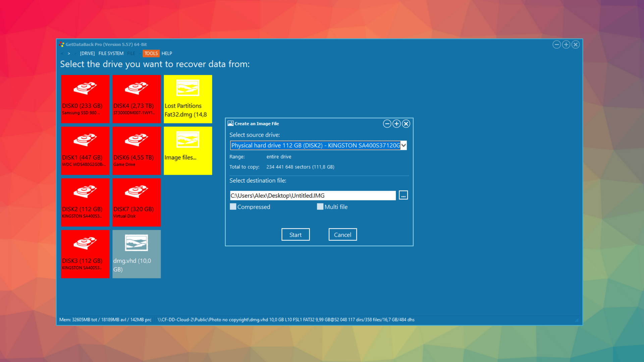Click the forward navigation arrow in menu bar

[x=69, y=53]
